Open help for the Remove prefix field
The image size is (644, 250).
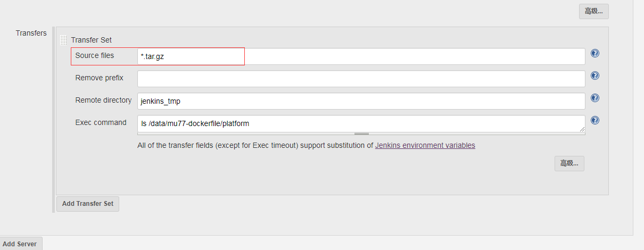click(x=595, y=76)
